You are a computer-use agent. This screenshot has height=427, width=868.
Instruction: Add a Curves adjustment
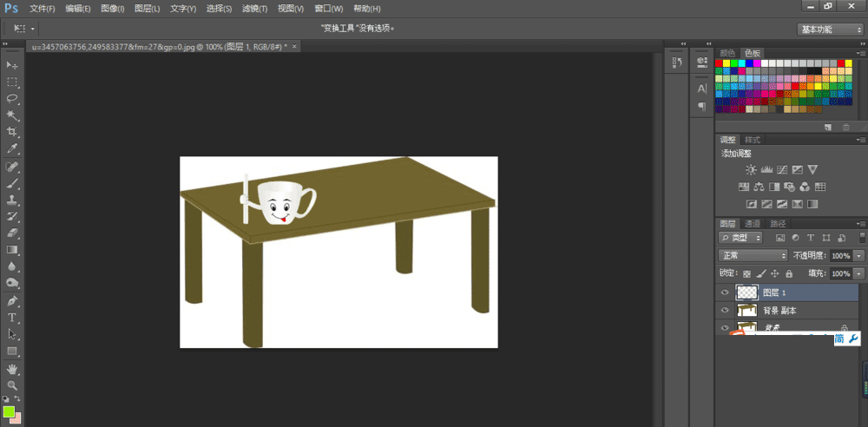(782, 169)
